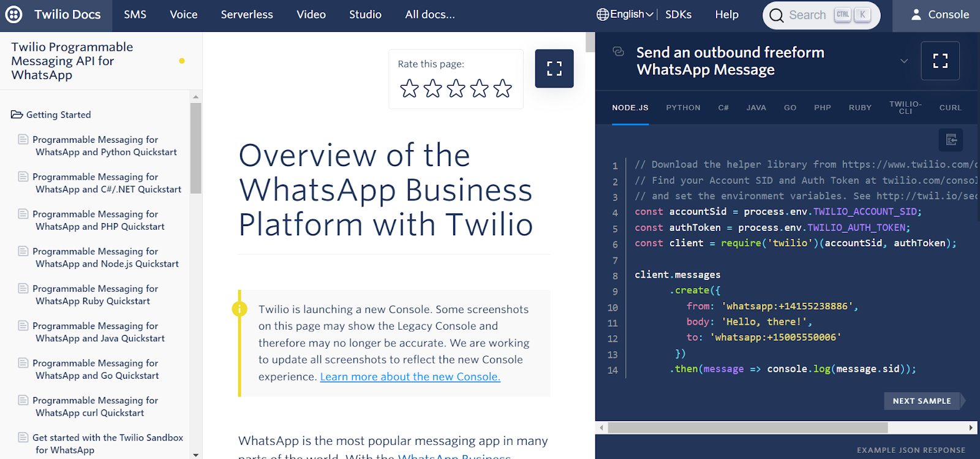Click document icon beside Go Quickstart
980x459 pixels.
click(23, 363)
